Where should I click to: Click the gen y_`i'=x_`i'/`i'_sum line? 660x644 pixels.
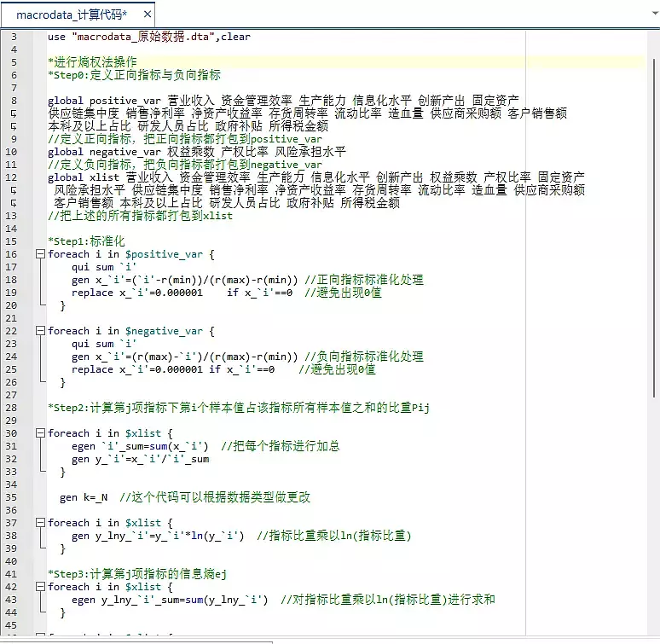[140, 459]
